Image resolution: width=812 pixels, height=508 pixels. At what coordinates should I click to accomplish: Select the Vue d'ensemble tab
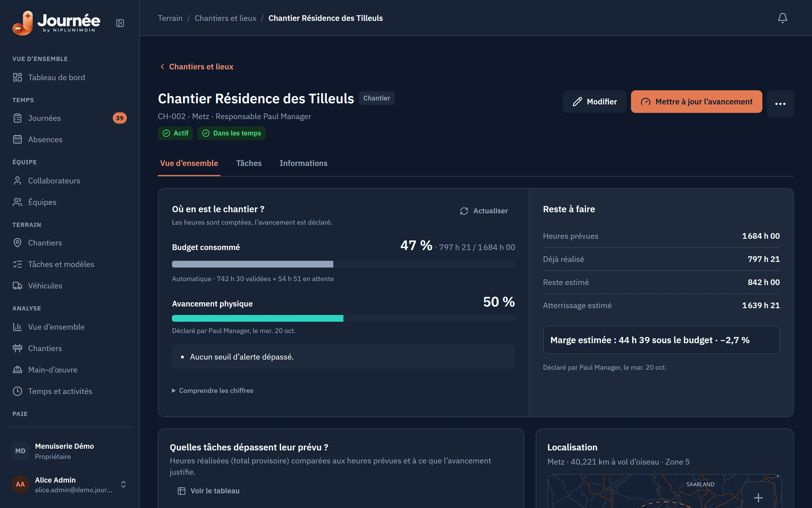point(189,163)
